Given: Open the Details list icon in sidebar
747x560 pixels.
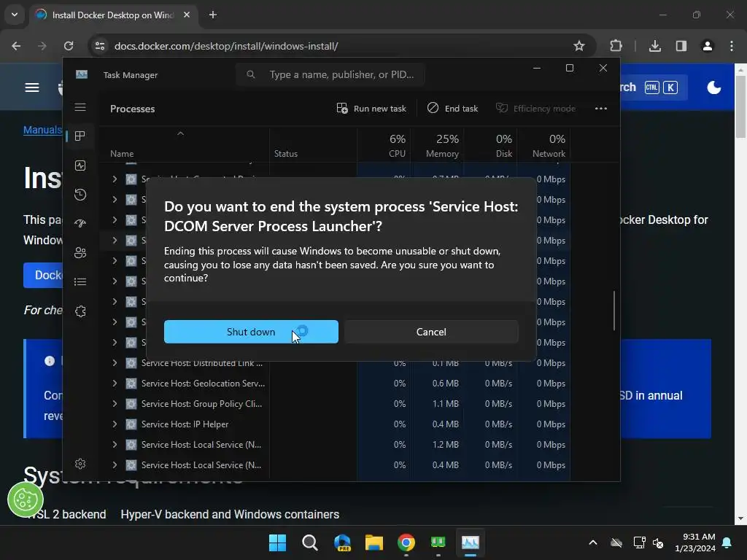Looking at the screenshot, I should click(x=80, y=282).
